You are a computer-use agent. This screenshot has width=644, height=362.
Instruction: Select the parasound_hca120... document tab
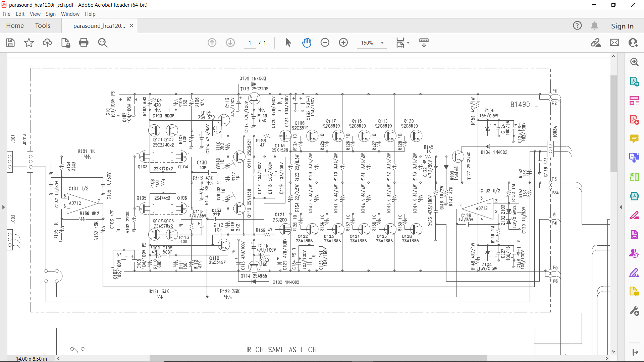click(x=99, y=26)
